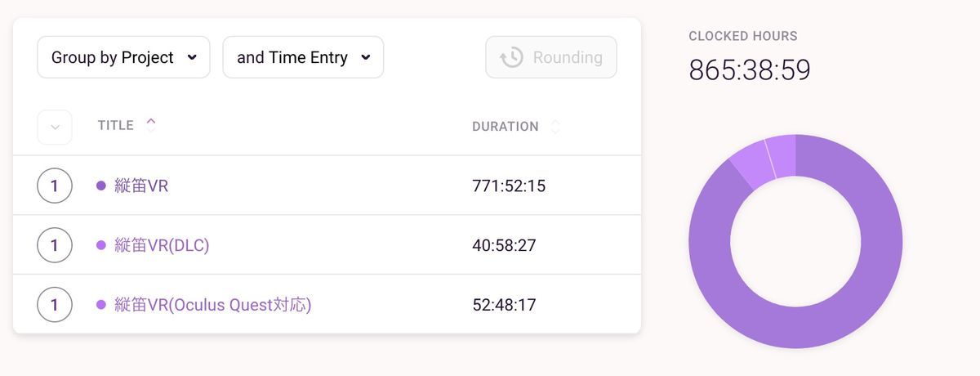
Task: Click the clocked hours total 865:38:59
Action: coord(750,69)
